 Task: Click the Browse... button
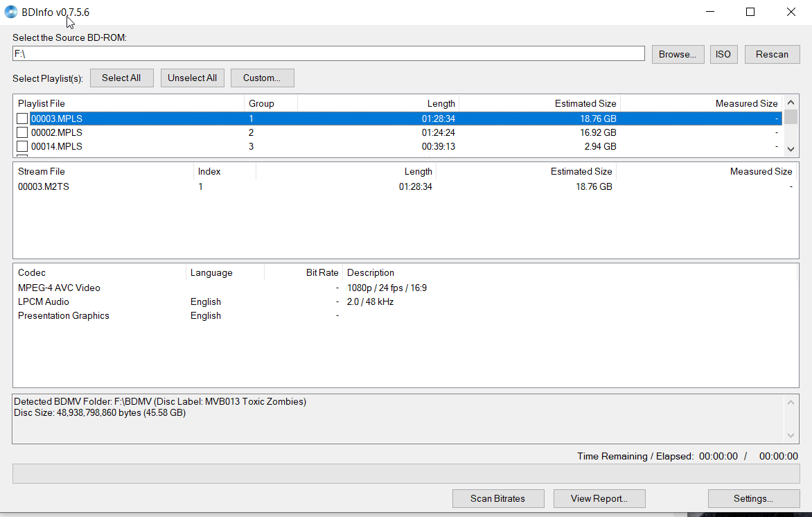click(678, 54)
